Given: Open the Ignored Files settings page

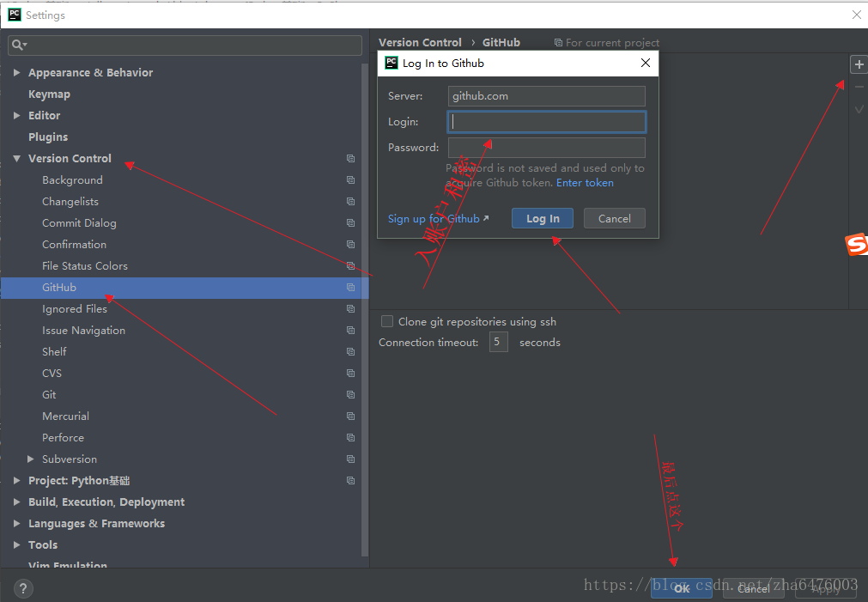Looking at the screenshot, I should click(75, 308).
